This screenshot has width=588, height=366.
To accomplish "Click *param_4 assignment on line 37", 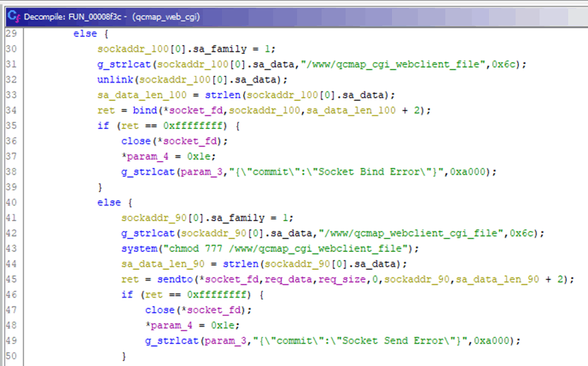I will coord(145,157).
